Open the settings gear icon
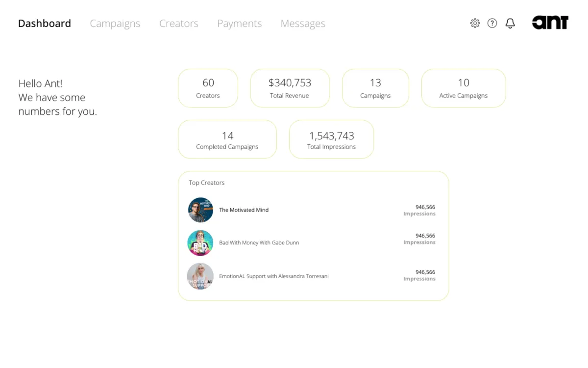Image resolution: width=588 pixels, height=368 pixels. 475,23
